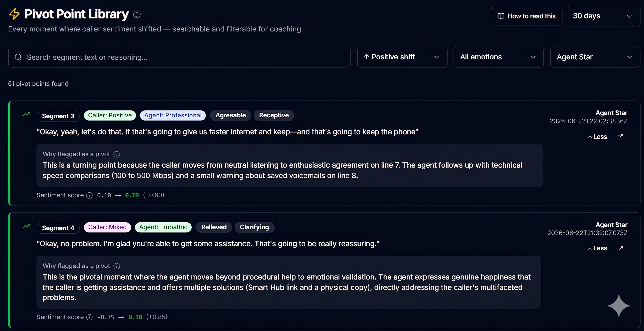Open the sparkle AI assistant button

point(619,306)
